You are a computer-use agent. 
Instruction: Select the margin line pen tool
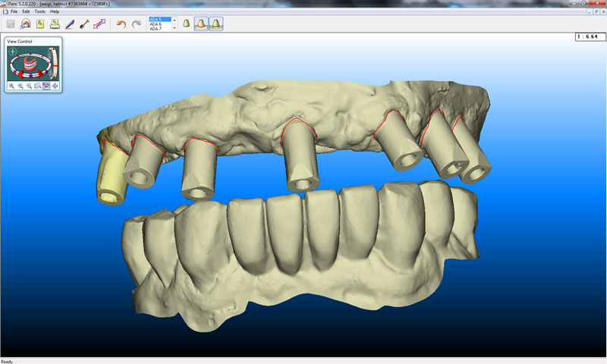coord(70,24)
